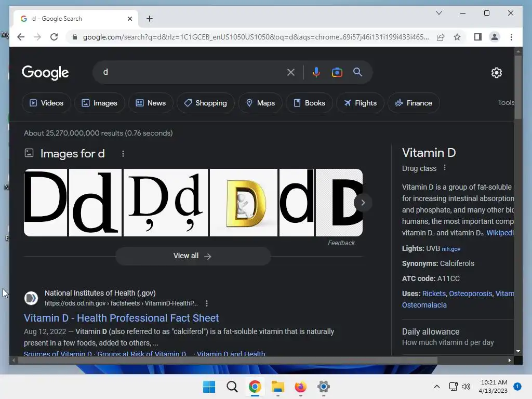Open Chrome profile avatar
The width and height of the screenshot is (532, 399).
pos(495,37)
